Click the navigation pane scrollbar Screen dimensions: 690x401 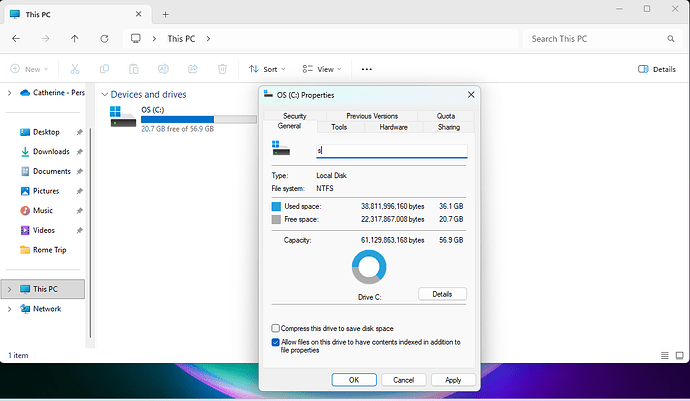[x=90, y=233]
